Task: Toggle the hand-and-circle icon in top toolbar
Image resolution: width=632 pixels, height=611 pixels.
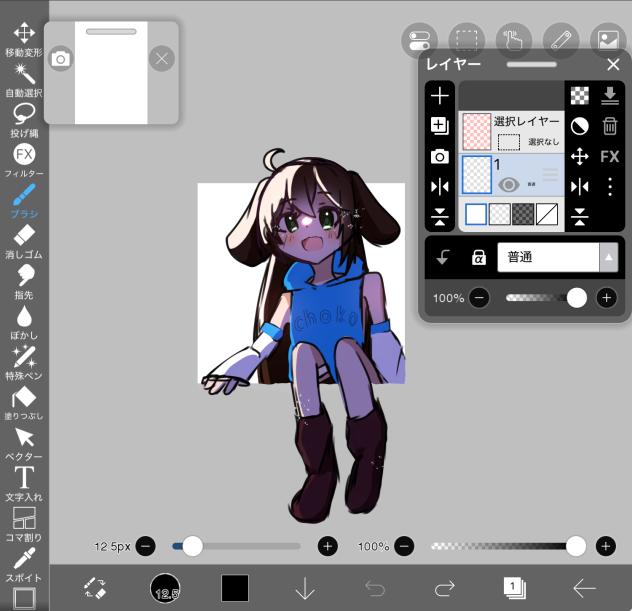Action: pos(514,40)
